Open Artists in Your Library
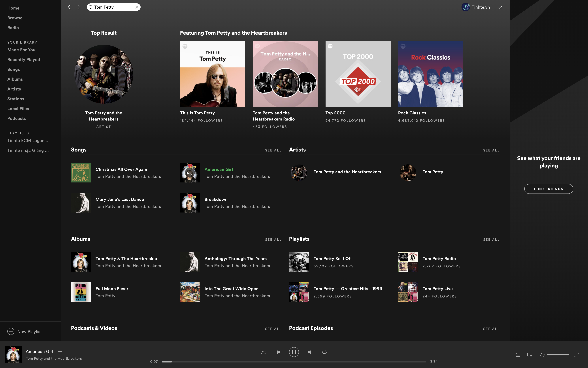The image size is (588, 368). point(14,89)
